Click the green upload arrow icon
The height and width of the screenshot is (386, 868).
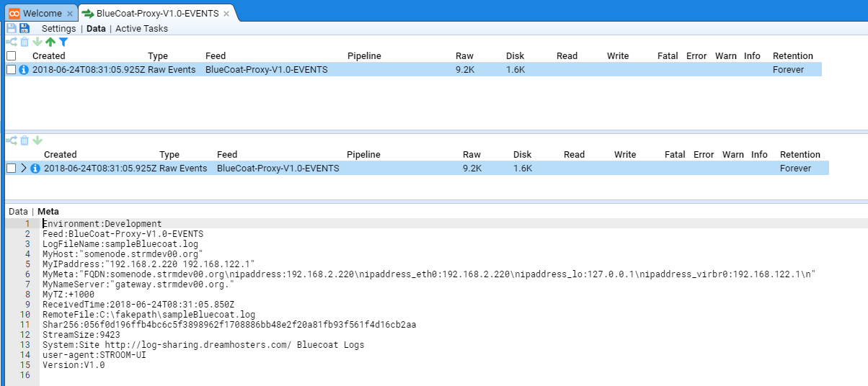[x=50, y=42]
